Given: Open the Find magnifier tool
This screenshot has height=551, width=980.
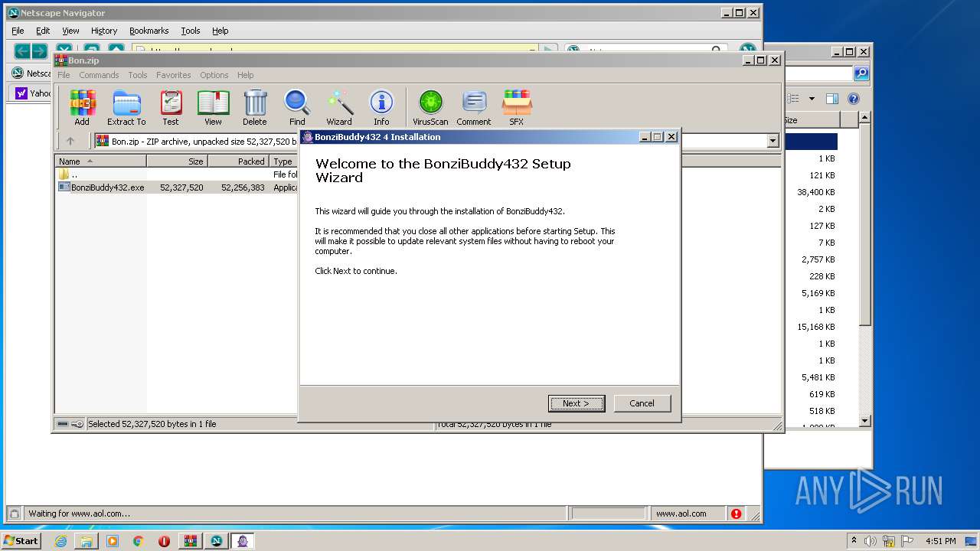Looking at the screenshot, I should coord(297,107).
